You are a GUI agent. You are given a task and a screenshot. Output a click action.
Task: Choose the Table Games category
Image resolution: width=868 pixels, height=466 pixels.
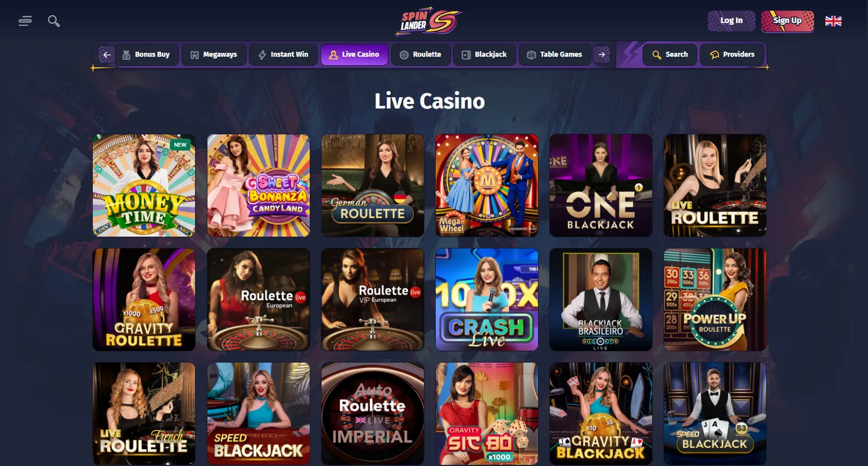[555, 55]
